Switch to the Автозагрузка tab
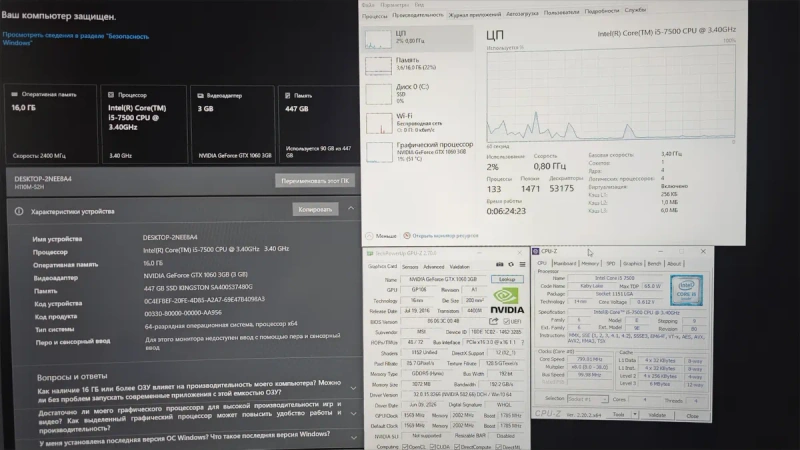This screenshot has width=800, height=450. point(522,14)
